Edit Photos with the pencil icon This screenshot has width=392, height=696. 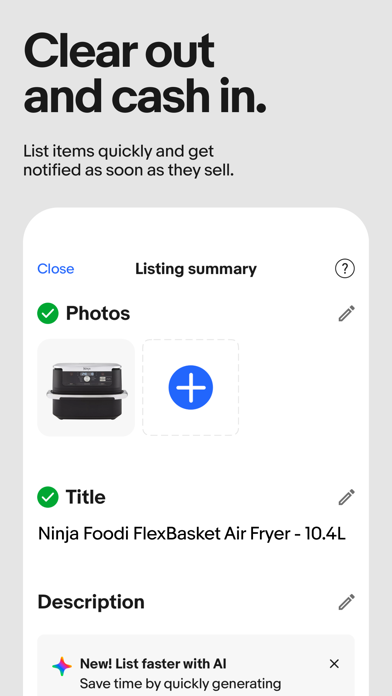pyautogui.click(x=346, y=313)
